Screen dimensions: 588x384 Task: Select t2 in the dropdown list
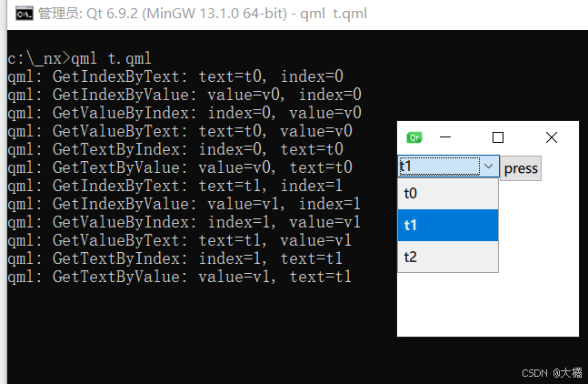pyautogui.click(x=448, y=257)
